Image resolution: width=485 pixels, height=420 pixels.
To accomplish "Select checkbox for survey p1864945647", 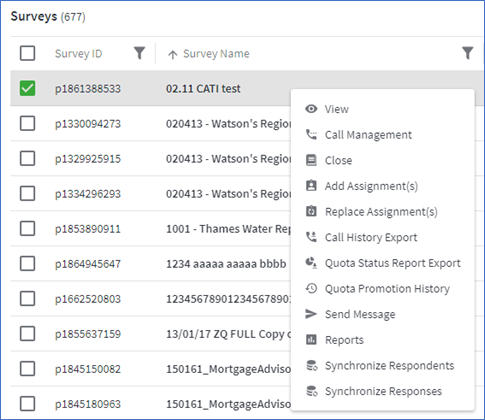I will [27, 264].
